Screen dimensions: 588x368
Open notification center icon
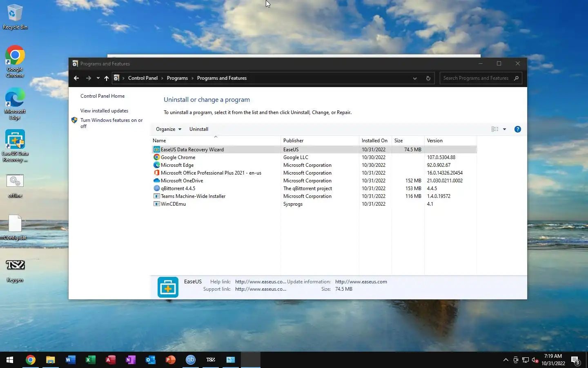(x=575, y=360)
